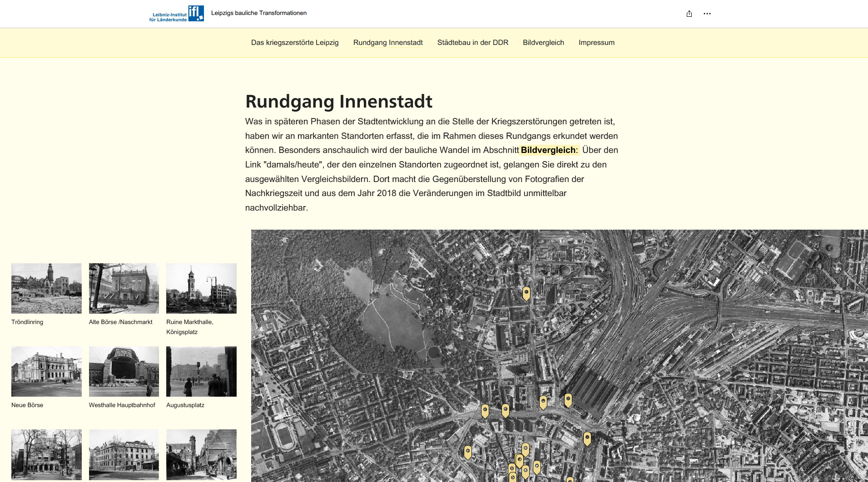Image resolution: width=868 pixels, height=482 pixels.
Task: View the Neue Börse photo
Action: (46, 371)
